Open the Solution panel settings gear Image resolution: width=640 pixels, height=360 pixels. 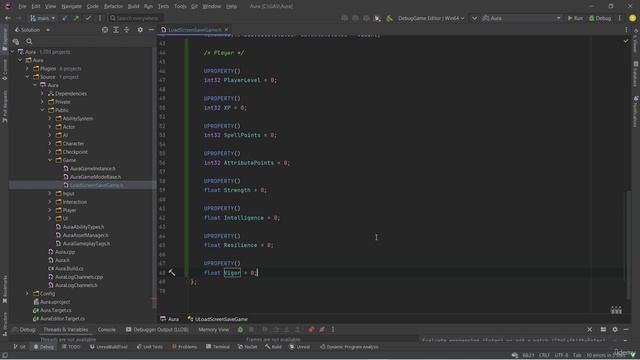pyautogui.click(x=140, y=30)
